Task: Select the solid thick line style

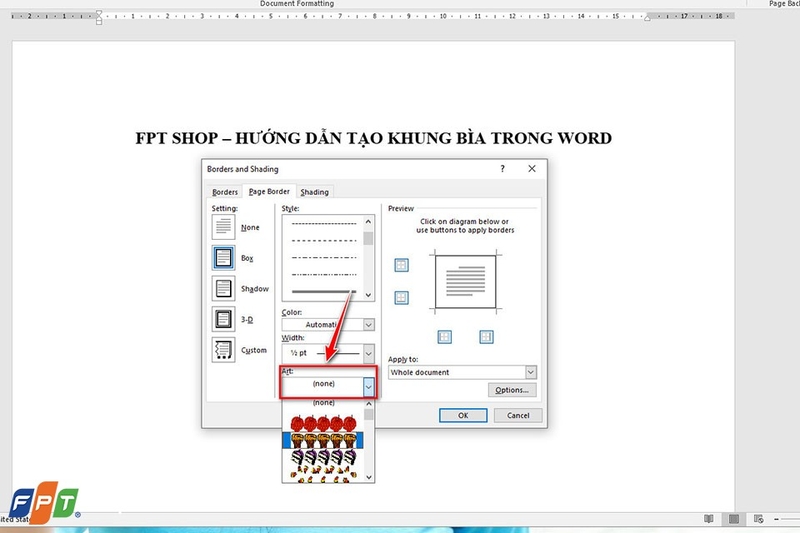Action: coord(323,291)
